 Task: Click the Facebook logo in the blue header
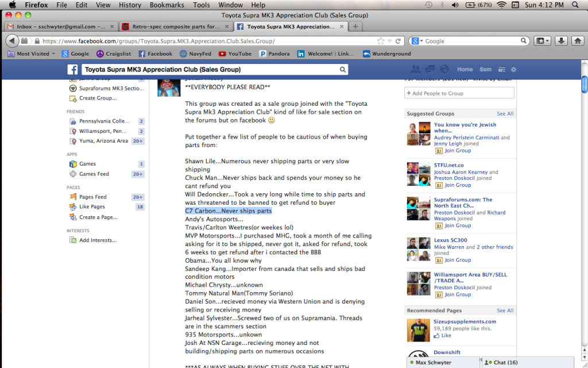point(72,70)
